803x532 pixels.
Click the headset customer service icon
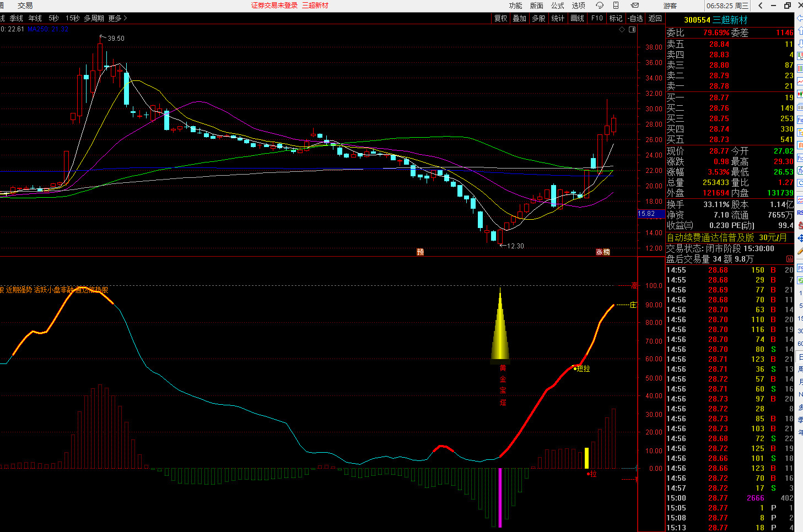(x=600, y=6)
